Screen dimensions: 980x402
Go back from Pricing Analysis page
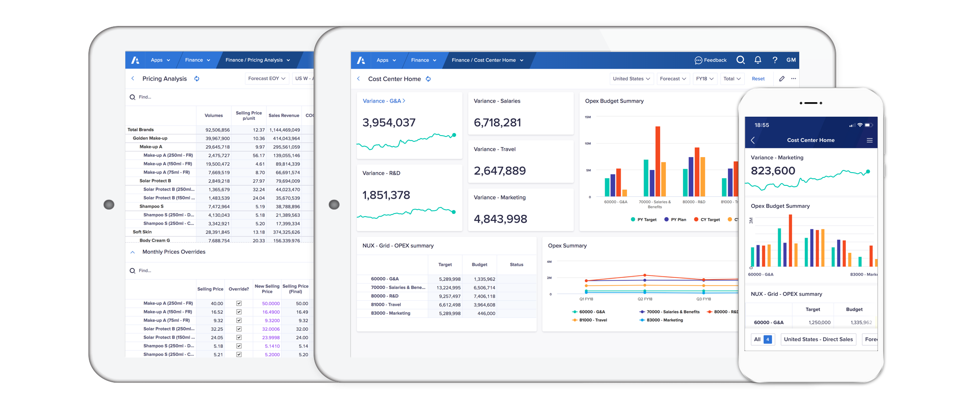(x=133, y=78)
